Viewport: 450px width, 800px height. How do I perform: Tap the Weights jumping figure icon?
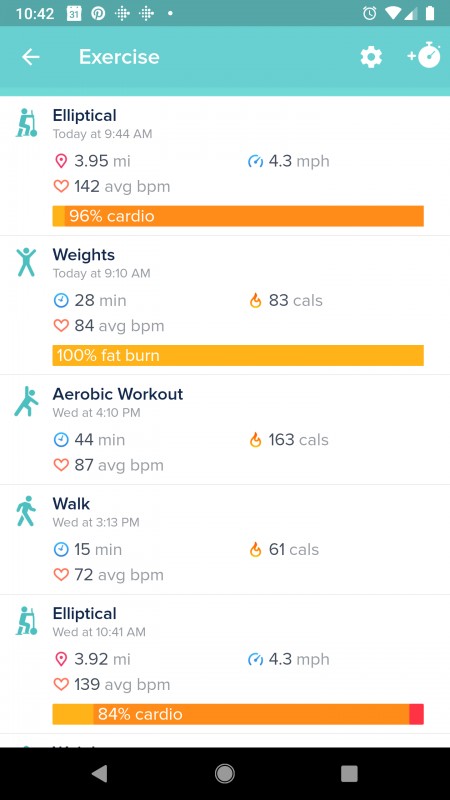(x=26, y=262)
